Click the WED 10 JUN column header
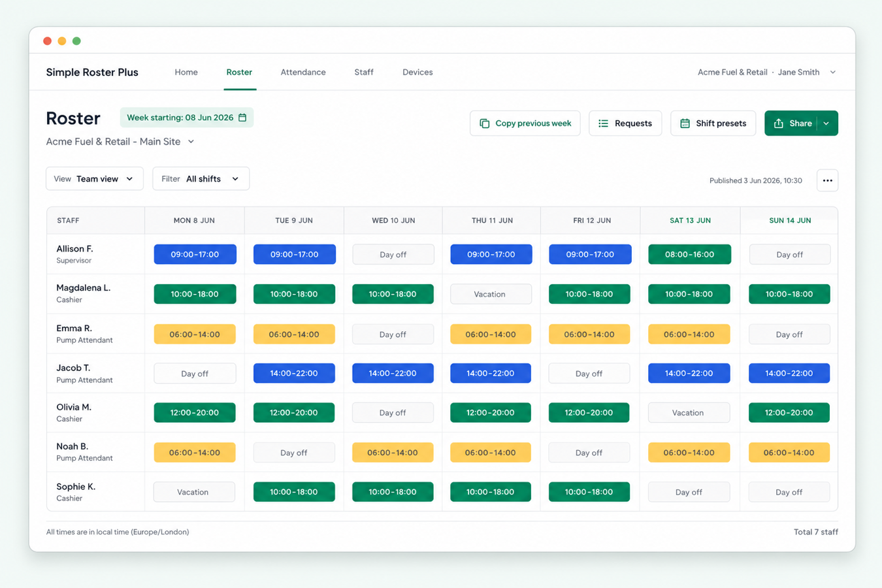This screenshot has height=588, width=882. coord(393,221)
